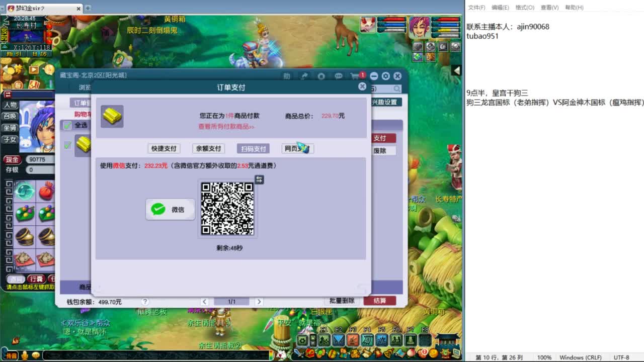The width and height of the screenshot is (644, 362).
Task: Activate the F2 skill shortcut
Action: coord(338,340)
